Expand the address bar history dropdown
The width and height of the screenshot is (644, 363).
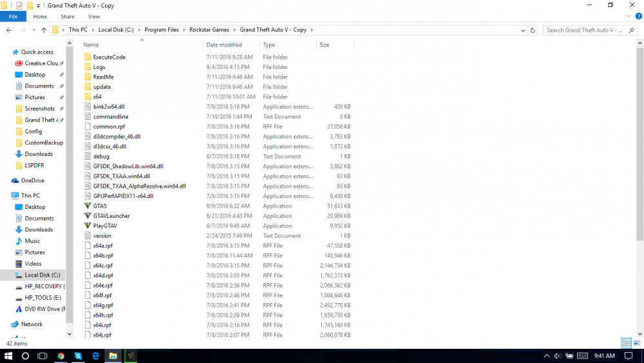tap(523, 30)
